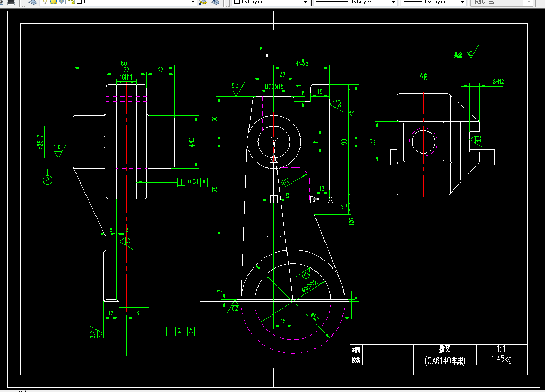
Task: Select the 22 dimension text
Action: click(x=160, y=70)
